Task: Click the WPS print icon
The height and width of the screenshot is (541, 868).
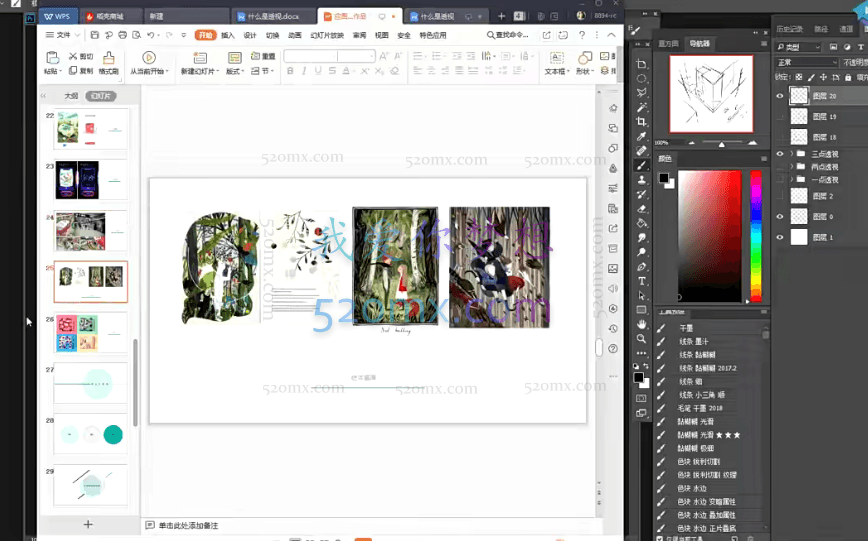Action: tap(122, 35)
